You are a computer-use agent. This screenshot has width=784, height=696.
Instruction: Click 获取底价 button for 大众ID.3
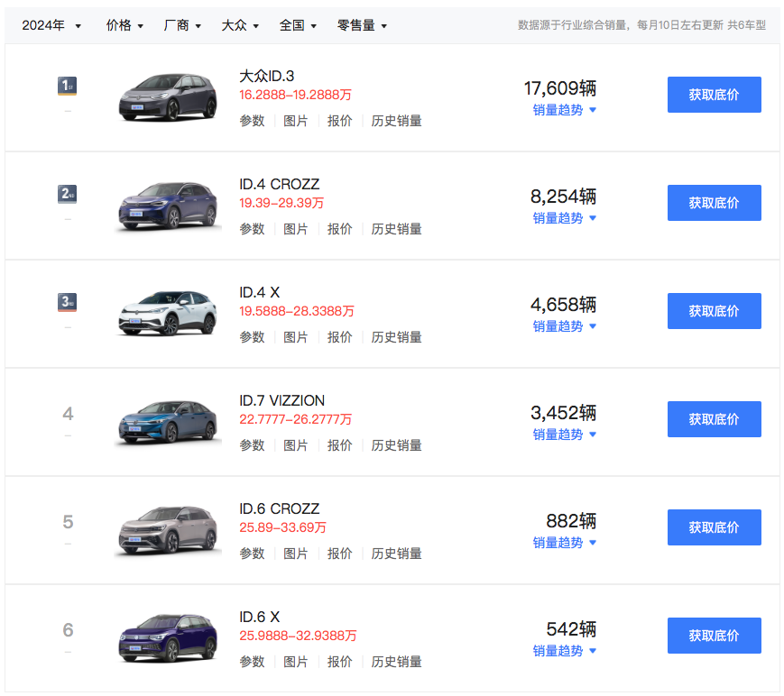[714, 95]
